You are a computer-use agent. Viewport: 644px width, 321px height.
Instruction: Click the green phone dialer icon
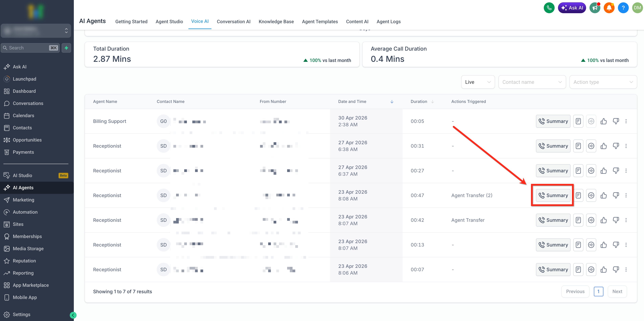coord(549,8)
